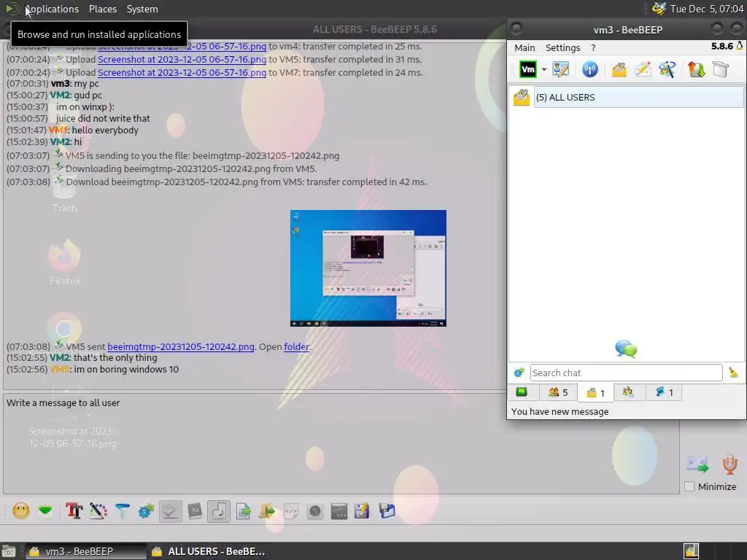Click the write message pencil-envelope icon
The height and width of the screenshot is (560, 747).
643,69
